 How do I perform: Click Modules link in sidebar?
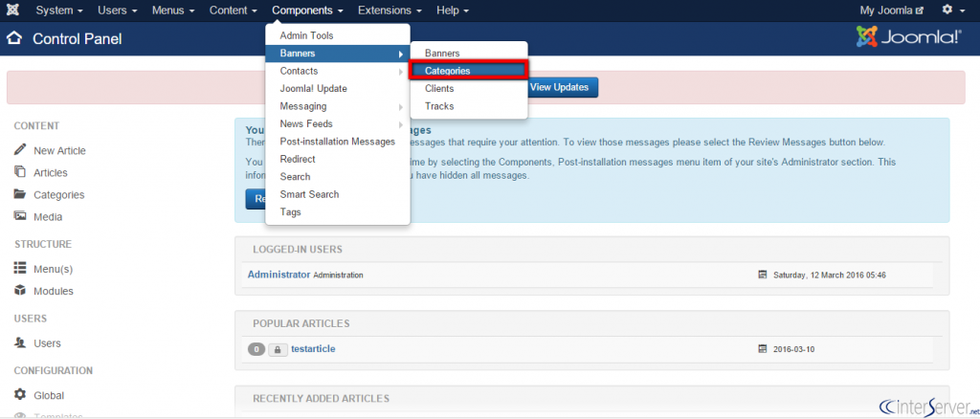click(x=54, y=291)
